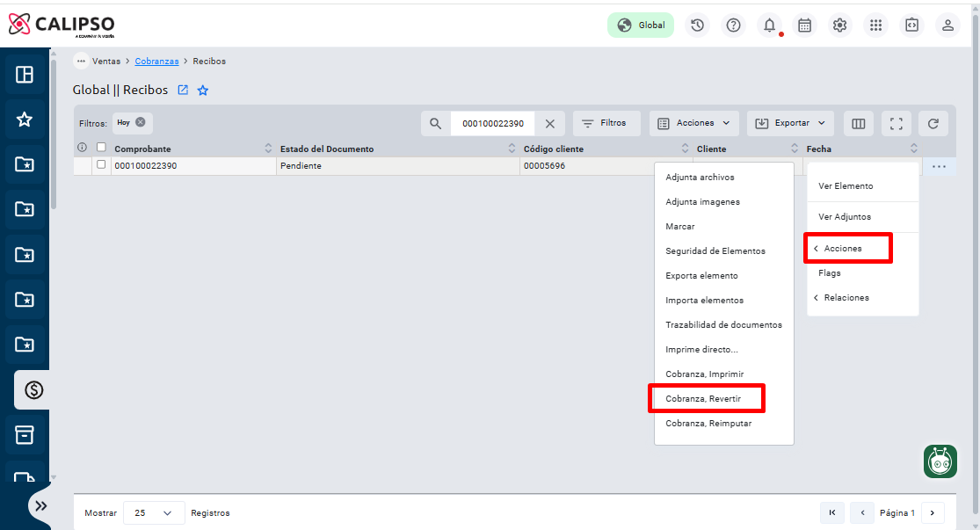Open the toolbar Acciones dropdown
980x530 pixels.
click(693, 123)
